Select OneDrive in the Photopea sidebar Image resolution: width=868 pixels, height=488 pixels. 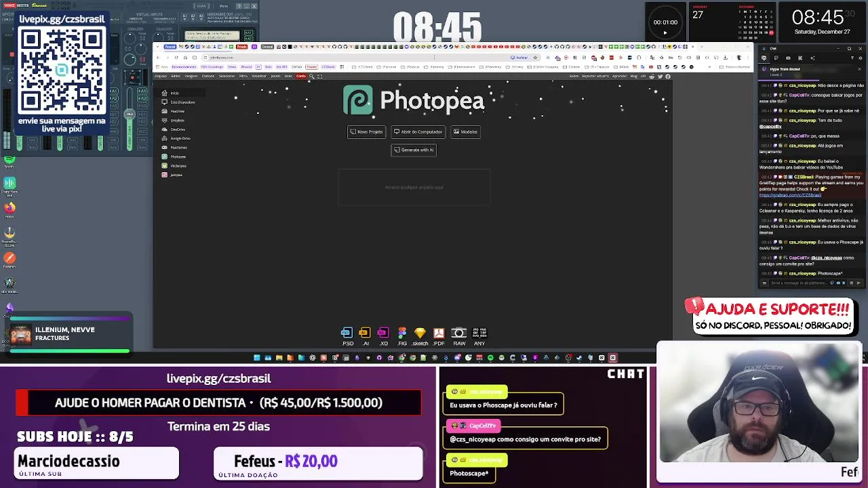[x=174, y=129]
